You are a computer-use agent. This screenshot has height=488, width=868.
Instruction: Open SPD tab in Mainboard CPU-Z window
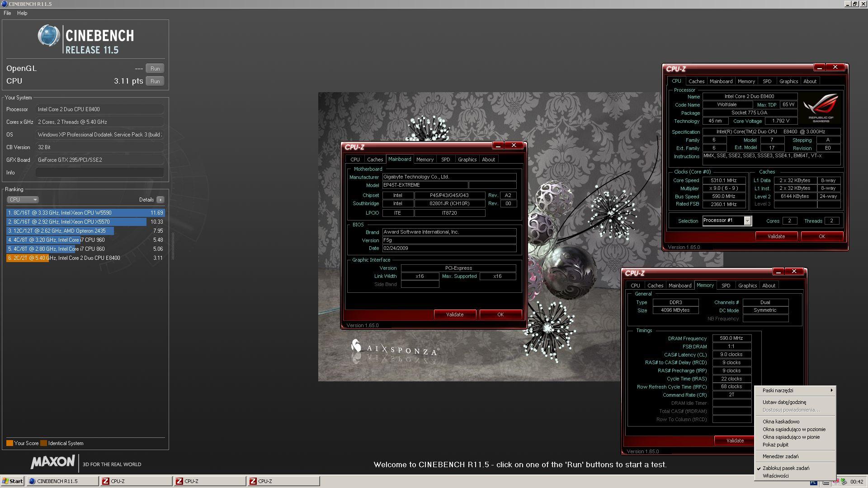(x=446, y=160)
